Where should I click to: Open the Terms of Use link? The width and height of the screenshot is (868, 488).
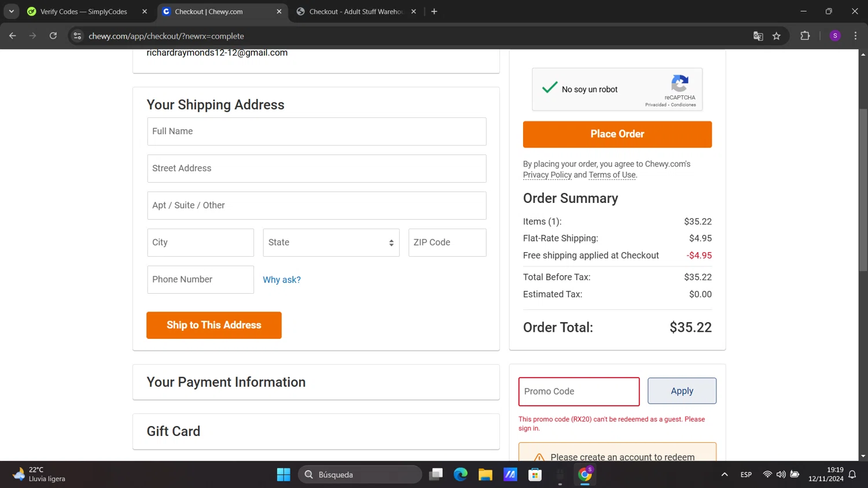point(612,175)
